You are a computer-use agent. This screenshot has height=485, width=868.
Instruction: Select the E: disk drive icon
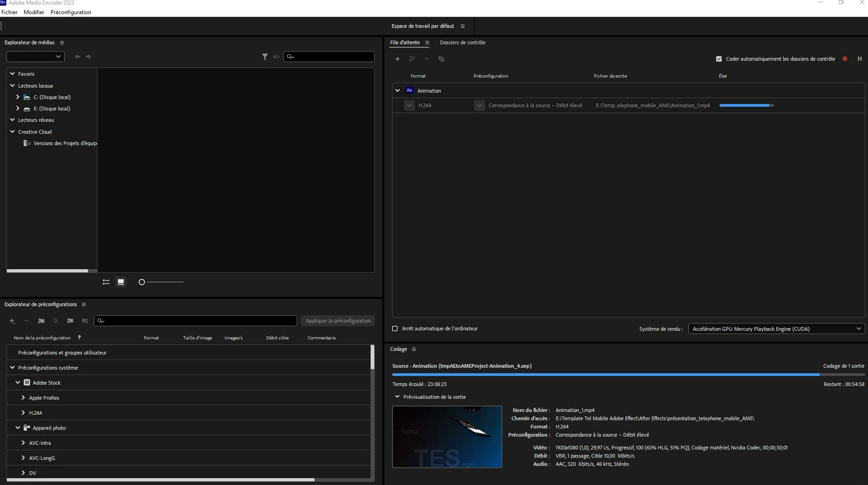(x=27, y=109)
